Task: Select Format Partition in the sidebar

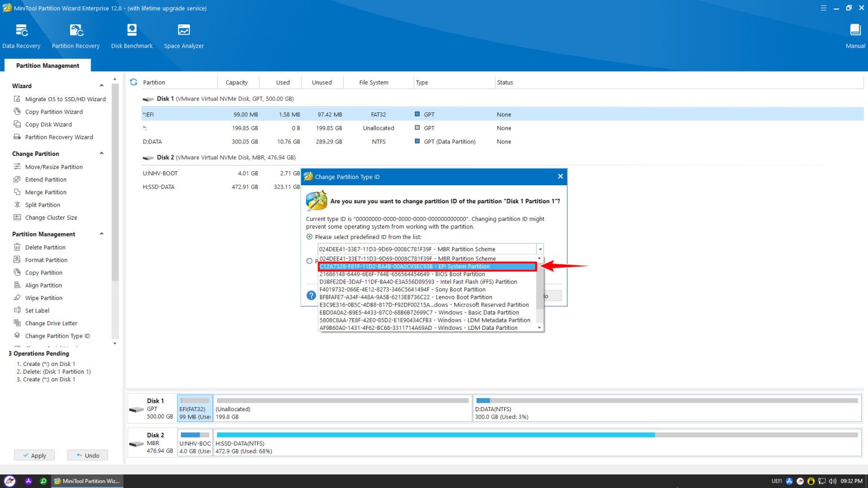Action: pos(45,260)
